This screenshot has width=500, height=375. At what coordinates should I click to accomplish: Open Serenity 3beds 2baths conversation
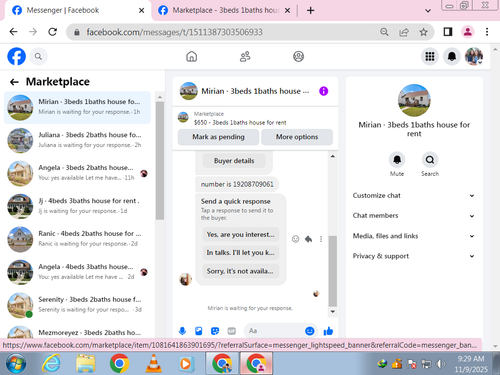click(x=78, y=305)
